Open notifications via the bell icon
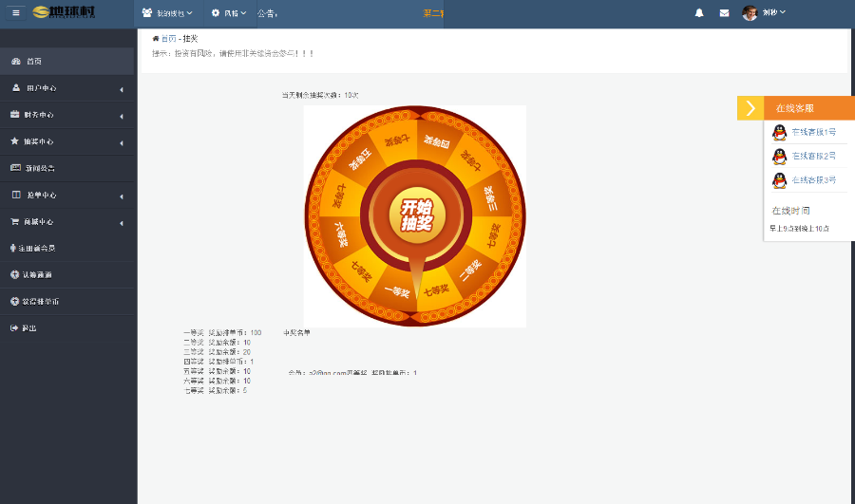 [699, 13]
